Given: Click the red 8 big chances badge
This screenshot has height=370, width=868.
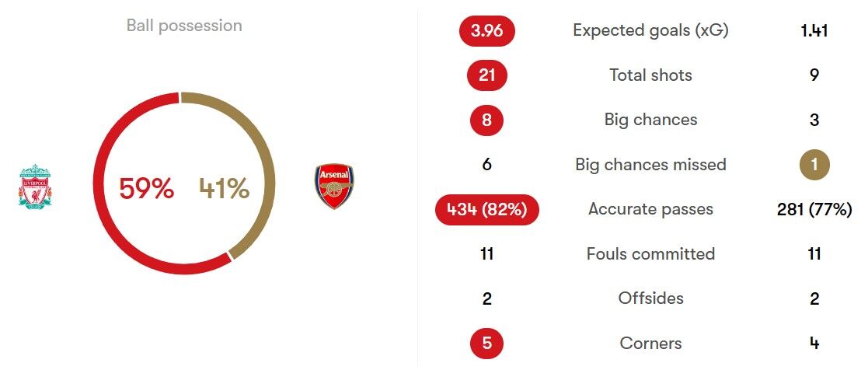Looking at the screenshot, I should 487,120.
